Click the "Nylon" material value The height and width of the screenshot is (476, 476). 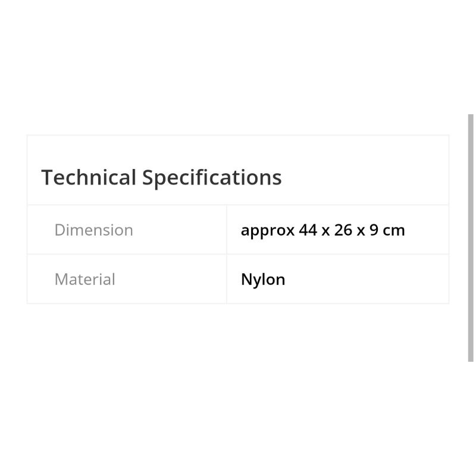[263, 280]
